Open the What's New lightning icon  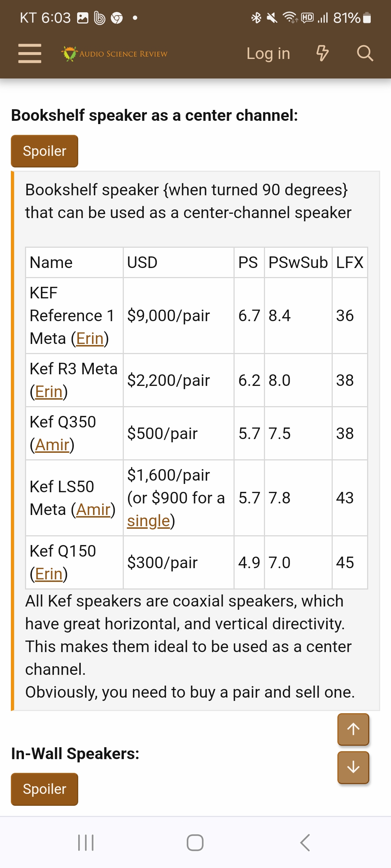[322, 54]
